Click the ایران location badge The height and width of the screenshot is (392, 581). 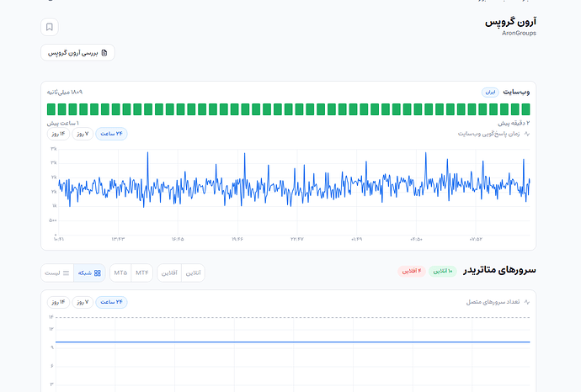[490, 93]
